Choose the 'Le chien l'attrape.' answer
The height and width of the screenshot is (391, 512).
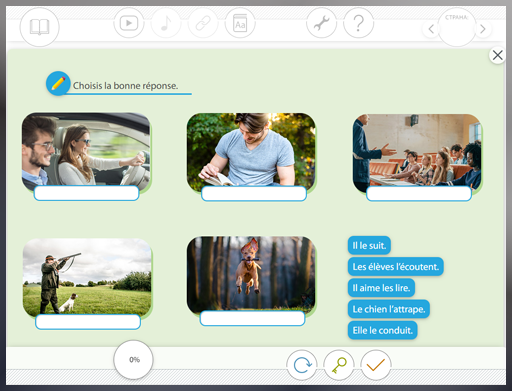pyautogui.click(x=389, y=309)
